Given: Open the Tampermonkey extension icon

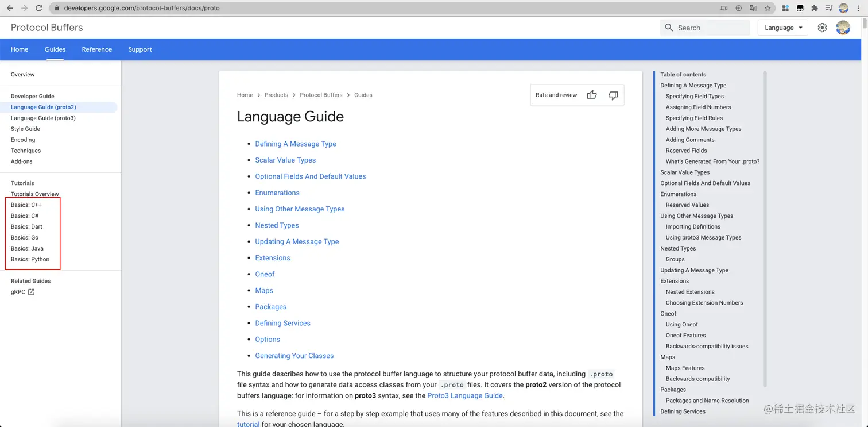Looking at the screenshot, I should 800,8.
